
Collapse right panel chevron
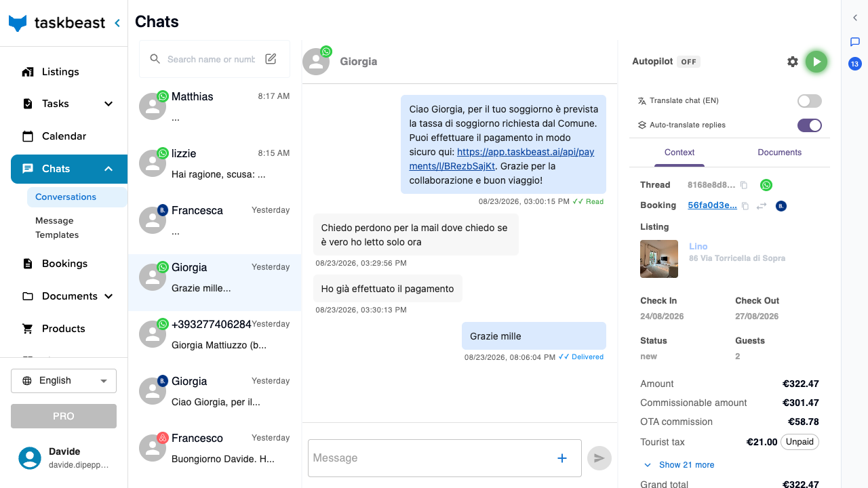pyautogui.click(x=855, y=18)
